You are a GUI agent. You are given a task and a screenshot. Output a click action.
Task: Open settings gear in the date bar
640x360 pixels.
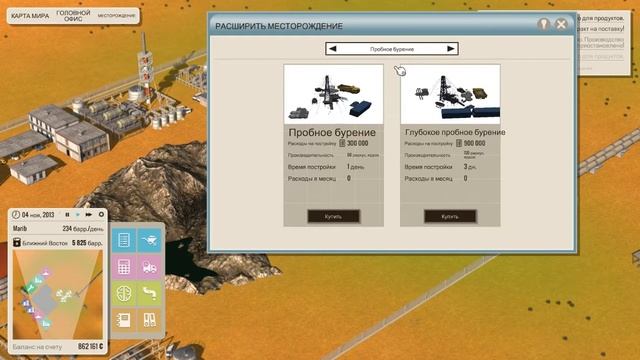101,214
